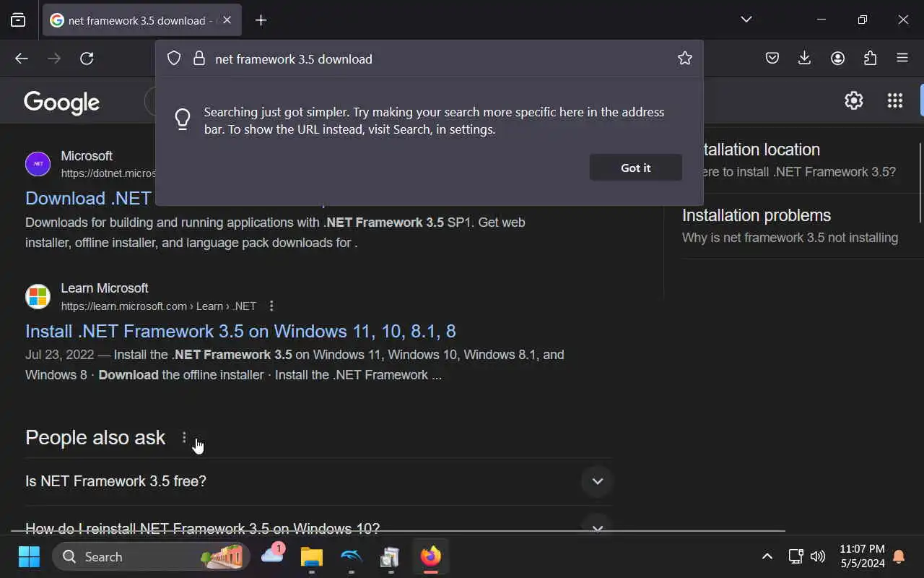
Task: Open the Downloads panel
Action: (804, 59)
